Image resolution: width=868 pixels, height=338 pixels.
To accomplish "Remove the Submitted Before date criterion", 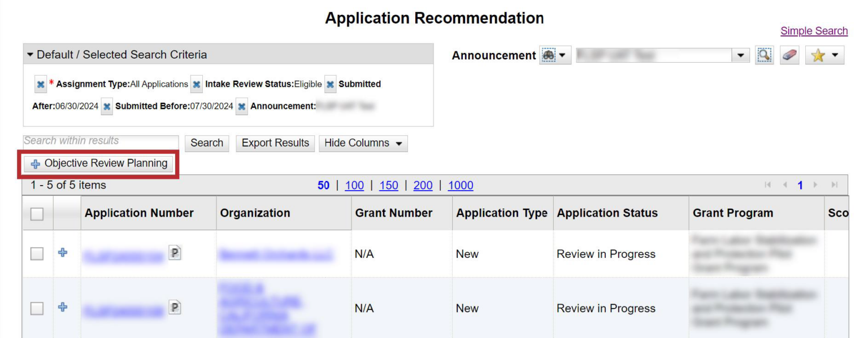I will pos(107,107).
